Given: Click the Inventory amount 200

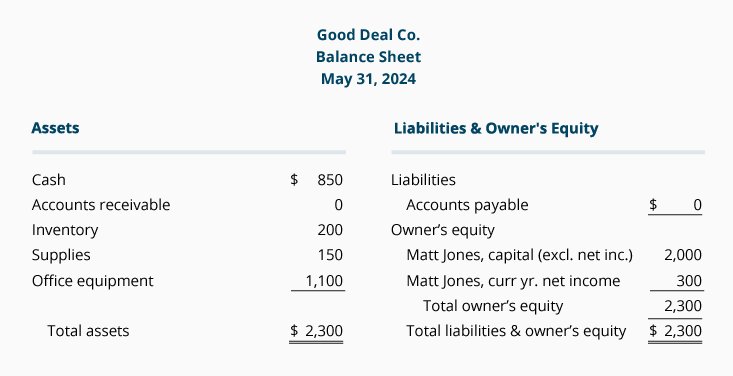Looking at the screenshot, I should pyautogui.click(x=330, y=230).
